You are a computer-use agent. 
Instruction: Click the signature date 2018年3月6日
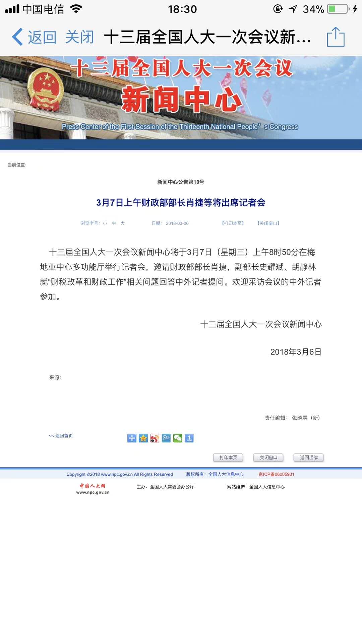tap(296, 352)
